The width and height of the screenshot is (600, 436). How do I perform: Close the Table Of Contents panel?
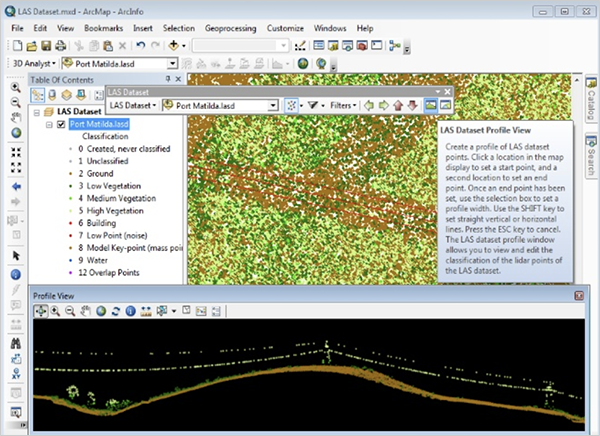pyautogui.click(x=178, y=79)
